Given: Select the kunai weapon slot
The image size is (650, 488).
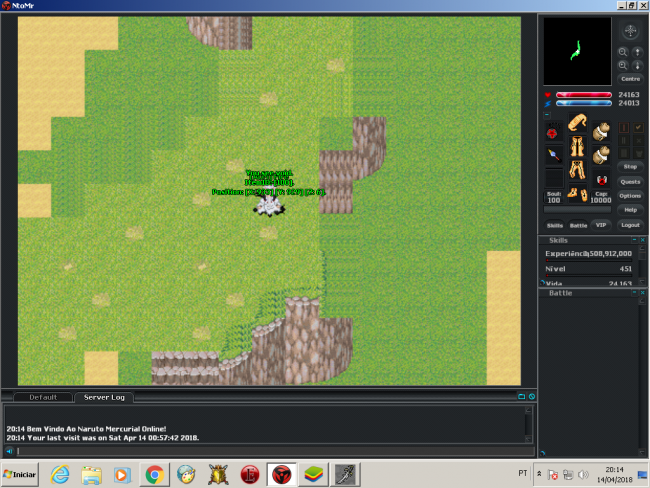Looking at the screenshot, I should (x=553, y=155).
